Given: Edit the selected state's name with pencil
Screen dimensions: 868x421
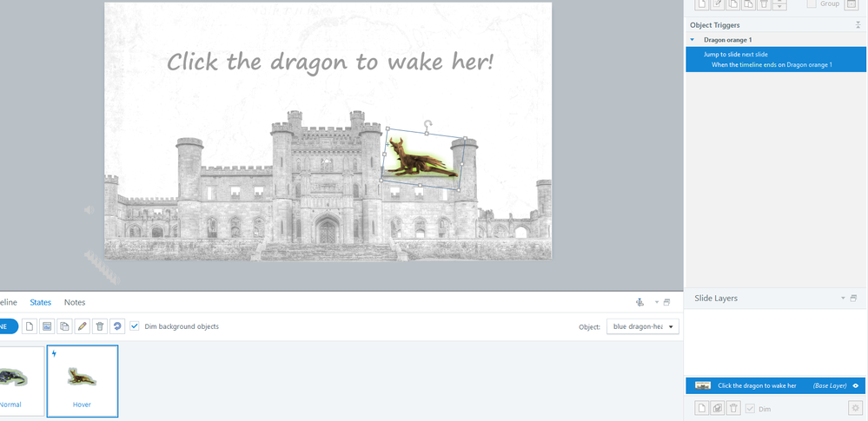Looking at the screenshot, I should click(82, 326).
